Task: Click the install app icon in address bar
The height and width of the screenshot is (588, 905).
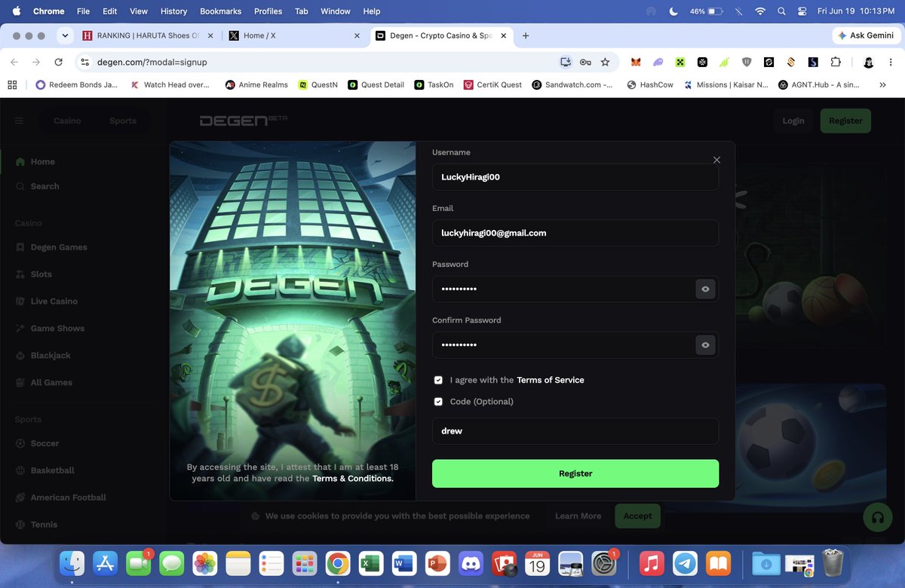Action: (x=565, y=62)
